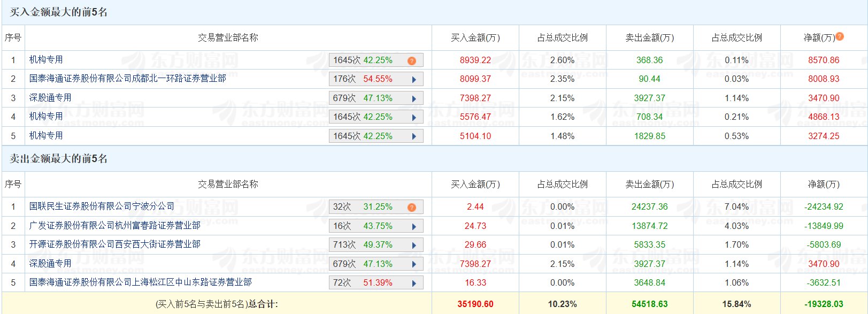Open 广发证券 杭州富春路 branch link

coord(114,226)
